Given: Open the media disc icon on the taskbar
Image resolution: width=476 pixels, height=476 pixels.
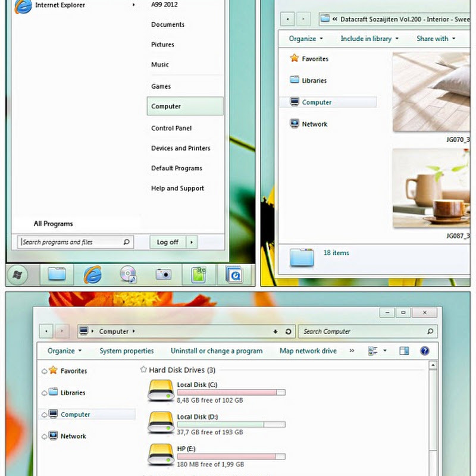Looking at the screenshot, I should point(128,274).
